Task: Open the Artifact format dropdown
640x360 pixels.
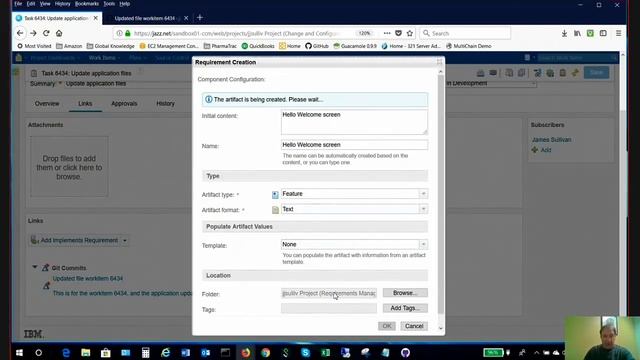Action: [x=423, y=209]
